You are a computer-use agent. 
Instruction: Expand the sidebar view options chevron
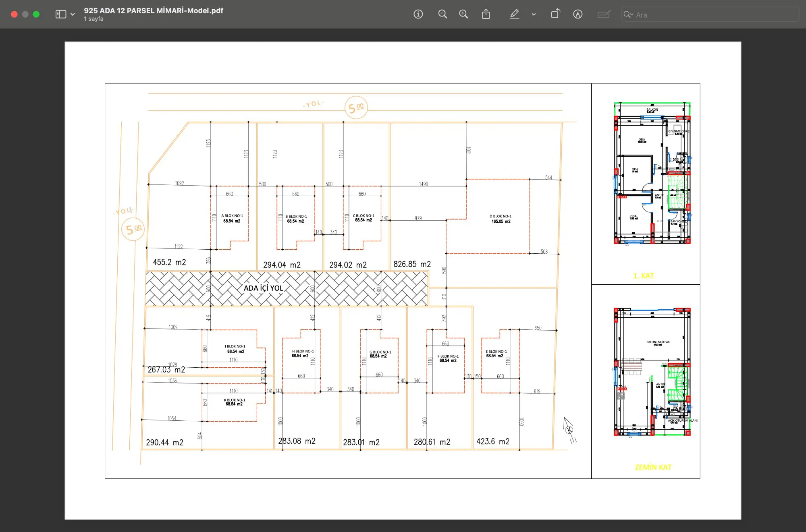tap(73, 14)
